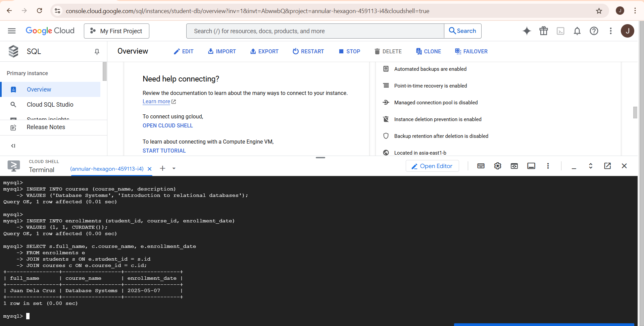The height and width of the screenshot is (326, 644).
Task: Click the blue Search button
Action: [x=463, y=31]
